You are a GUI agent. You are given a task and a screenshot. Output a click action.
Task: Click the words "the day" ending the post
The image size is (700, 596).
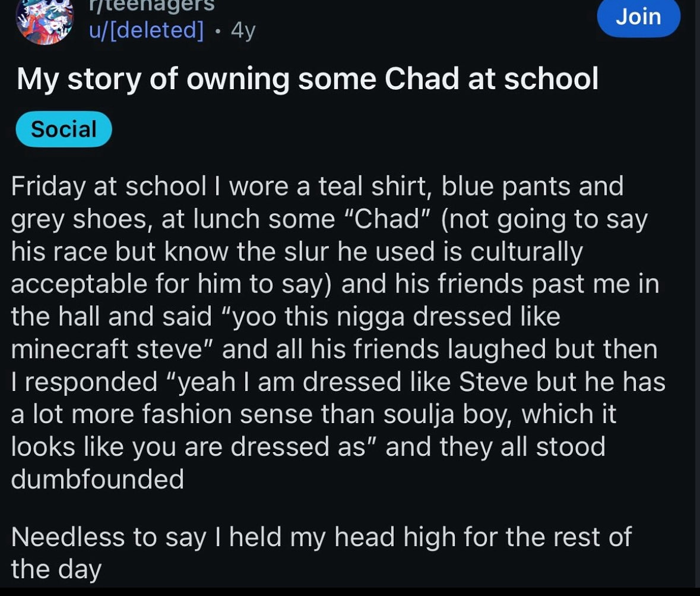[x=56, y=570]
